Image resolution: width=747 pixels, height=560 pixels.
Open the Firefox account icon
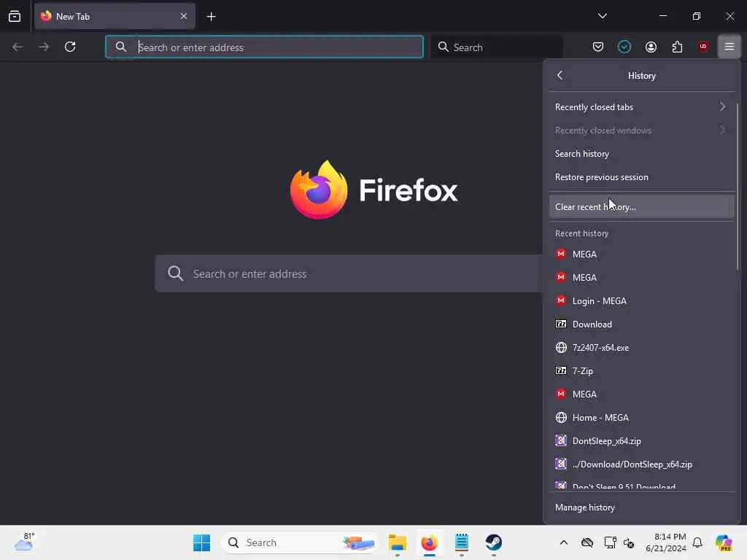651,47
